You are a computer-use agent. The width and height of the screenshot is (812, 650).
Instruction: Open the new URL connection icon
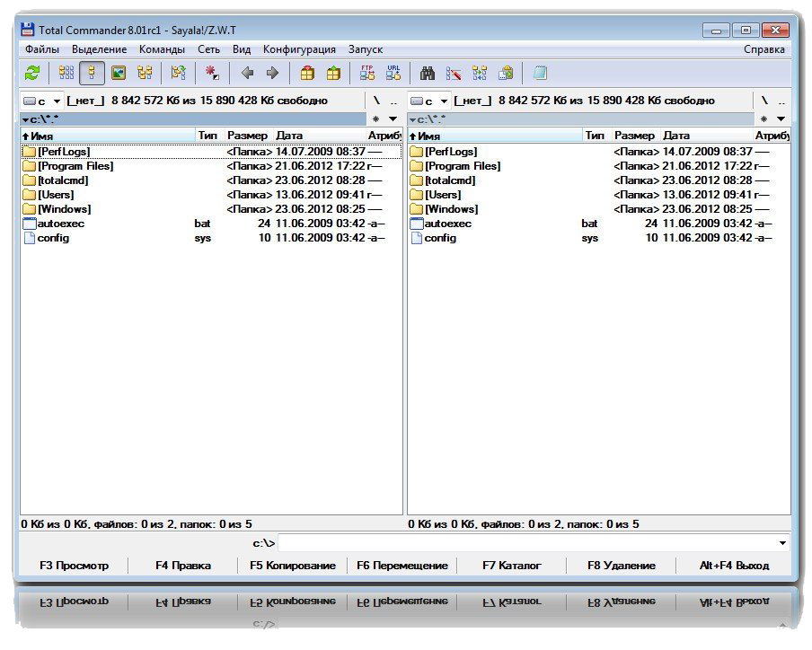393,73
